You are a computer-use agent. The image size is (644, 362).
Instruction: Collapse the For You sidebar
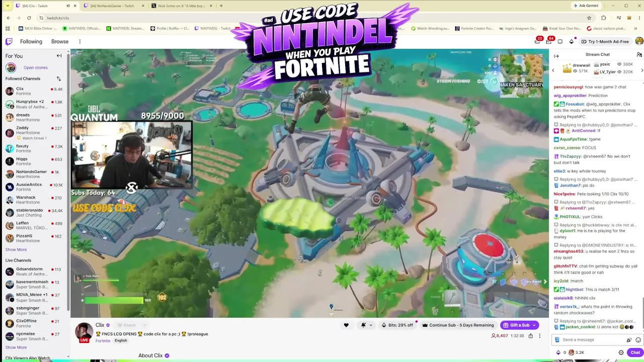pyautogui.click(x=59, y=56)
